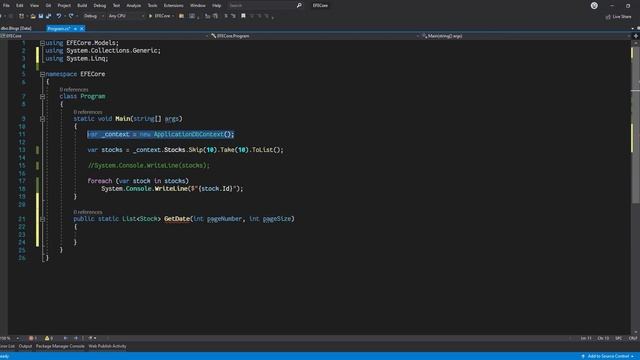Click the Save All icon
Screen dimensions: 640x360
coord(49,16)
